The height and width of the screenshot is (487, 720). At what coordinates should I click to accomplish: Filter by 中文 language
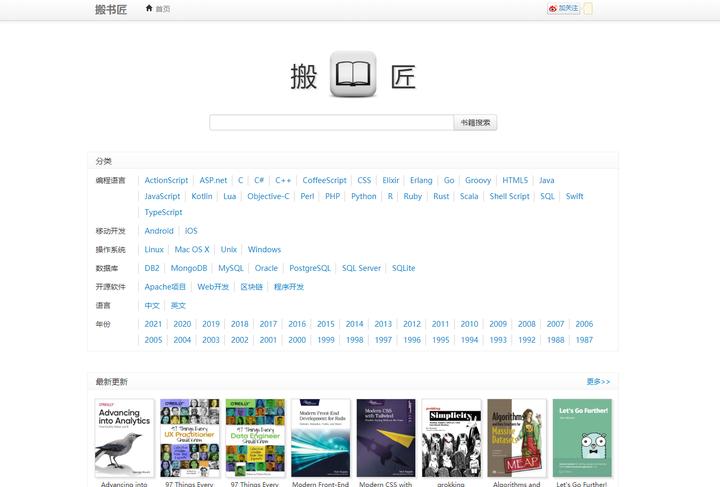point(152,306)
